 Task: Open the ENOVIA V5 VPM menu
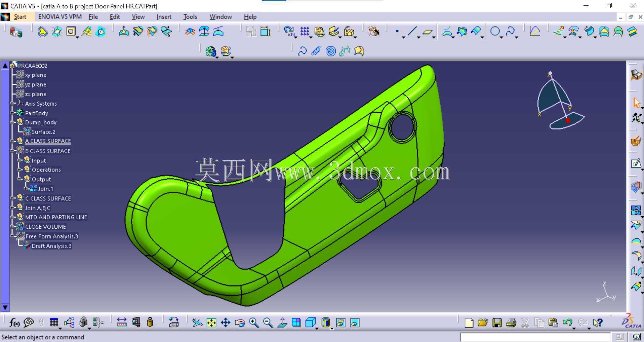click(60, 17)
